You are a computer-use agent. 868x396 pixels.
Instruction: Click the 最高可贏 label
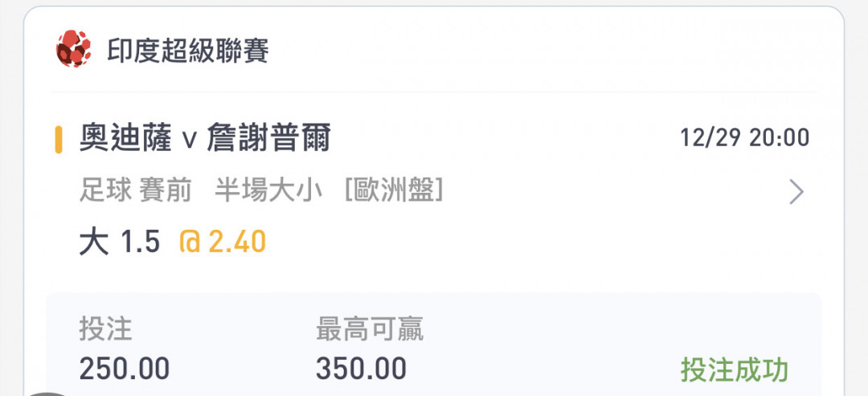[370, 329]
